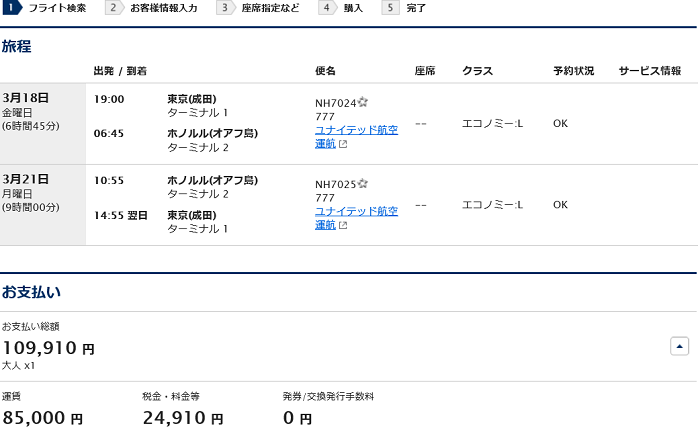Click the step number 5 arrow badge
This screenshot has height=438, width=700.
[391, 8]
